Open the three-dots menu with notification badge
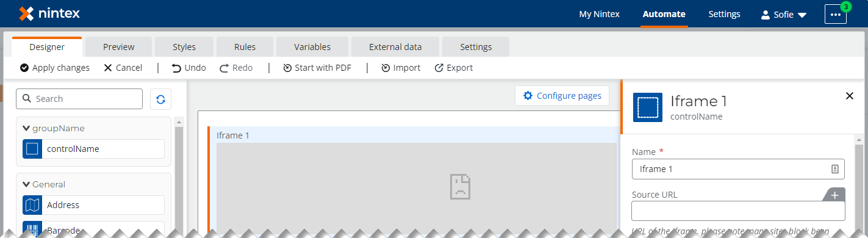Image resolution: width=868 pixels, height=238 pixels. tap(836, 14)
